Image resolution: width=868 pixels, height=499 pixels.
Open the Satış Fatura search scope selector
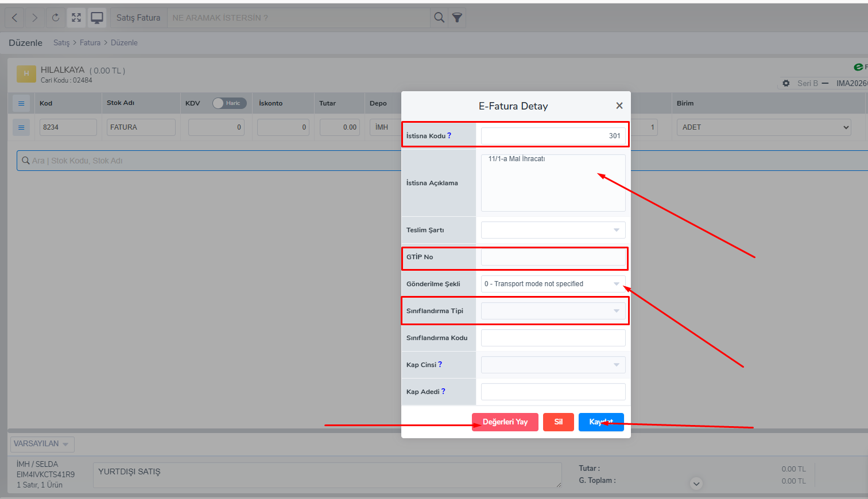(x=138, y=18)
